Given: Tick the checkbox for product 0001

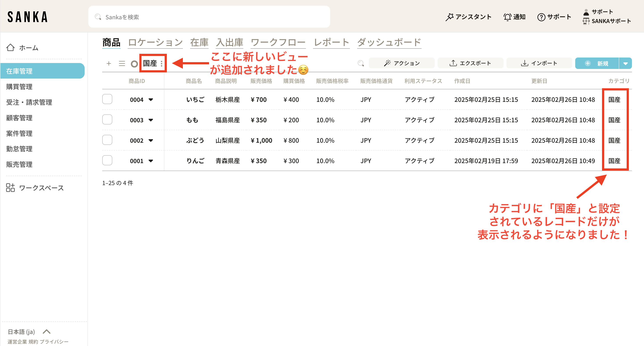Looking at the screenshot, I should [107, 160].
